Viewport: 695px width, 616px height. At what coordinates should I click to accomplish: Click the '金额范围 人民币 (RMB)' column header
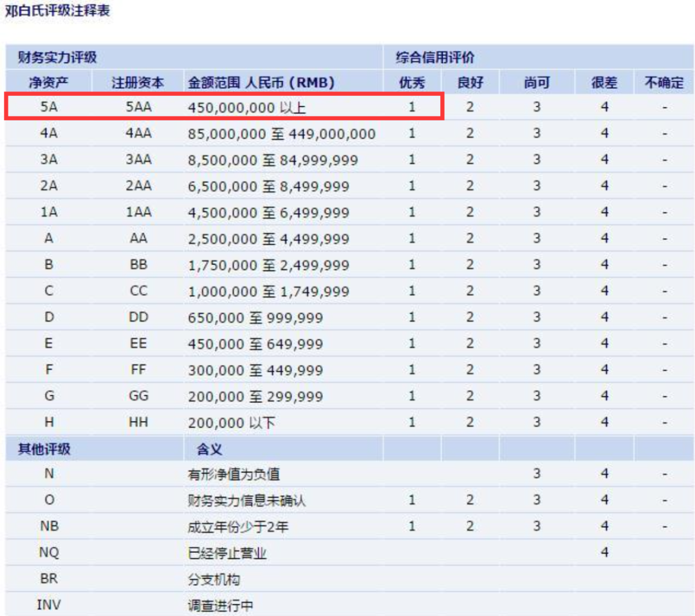click(x=261, y=82)
